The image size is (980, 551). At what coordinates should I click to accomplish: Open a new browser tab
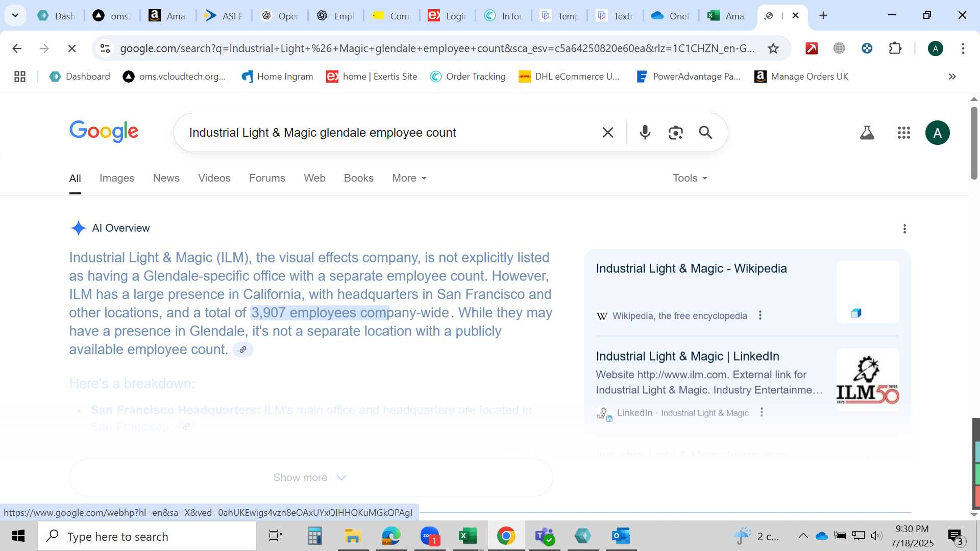point(823,15)
